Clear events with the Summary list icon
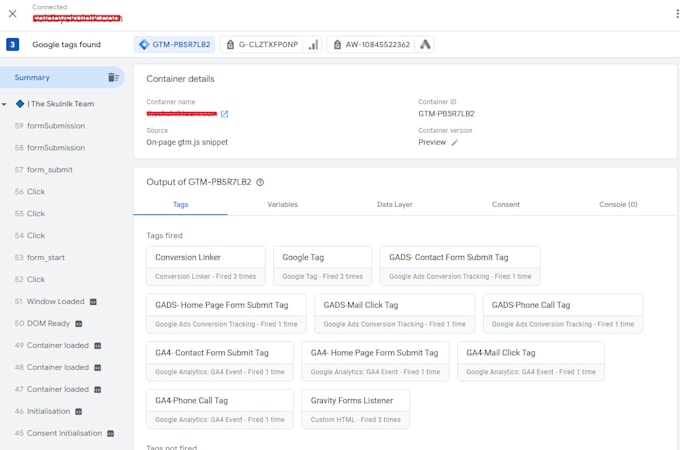The width and height of the screenshot is (680, 450). point(113,77)
